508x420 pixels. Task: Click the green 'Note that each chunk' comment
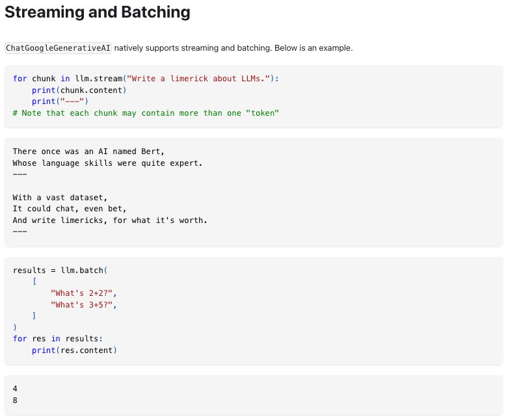click(146, 113)
